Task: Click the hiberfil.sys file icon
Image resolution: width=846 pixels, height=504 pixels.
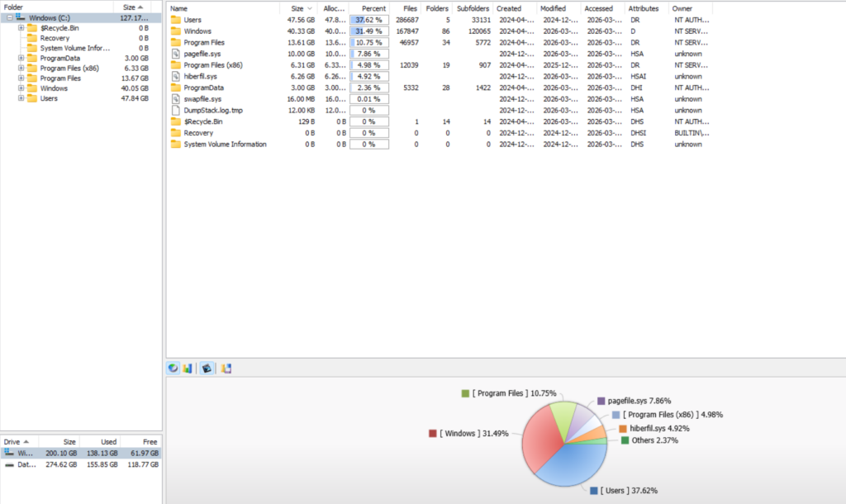Action: pos(175,76)
